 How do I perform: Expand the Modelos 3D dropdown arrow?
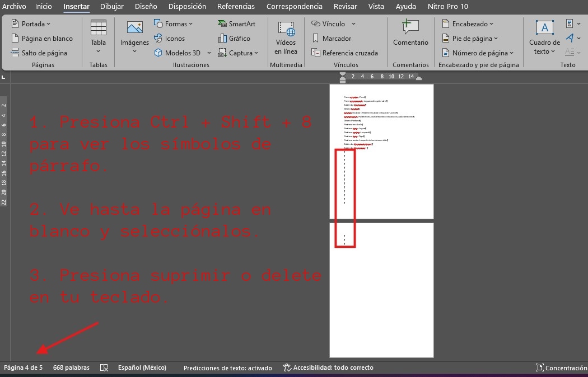(x=209, y=53)
